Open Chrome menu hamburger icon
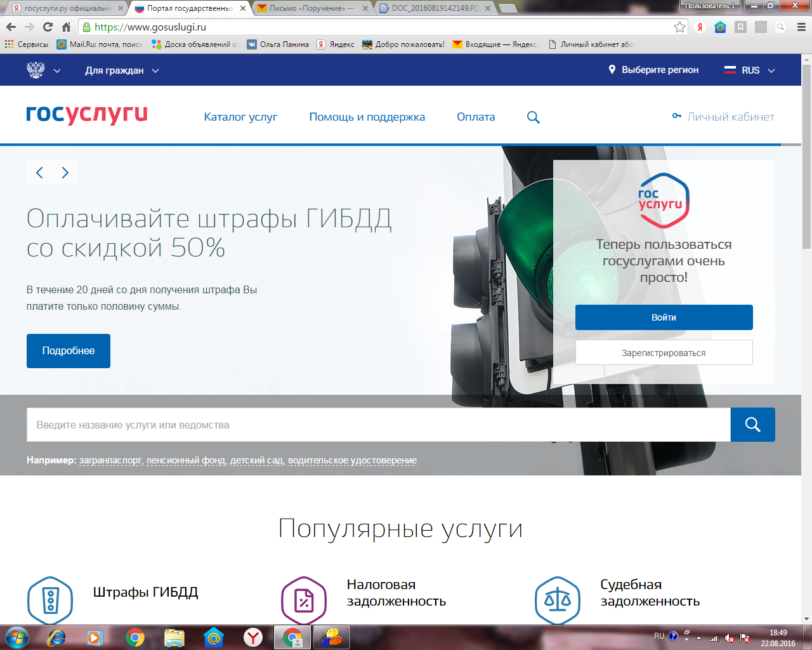 801,27
